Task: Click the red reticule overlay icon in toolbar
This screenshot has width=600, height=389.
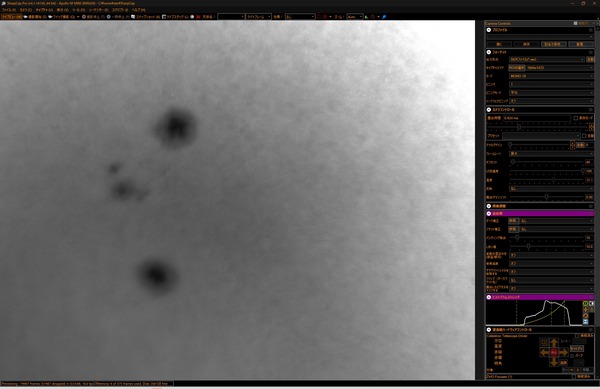Action: pos(325,17)
